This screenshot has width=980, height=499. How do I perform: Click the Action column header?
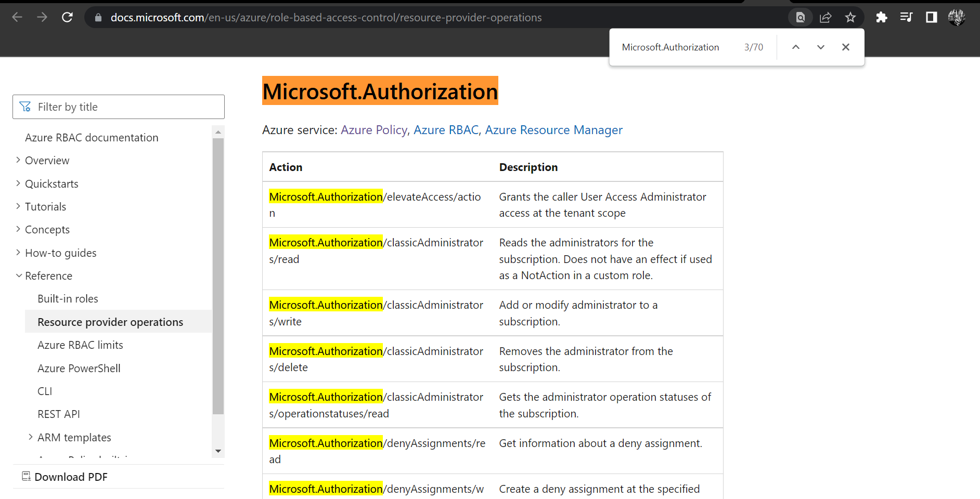tap(286, 167)
